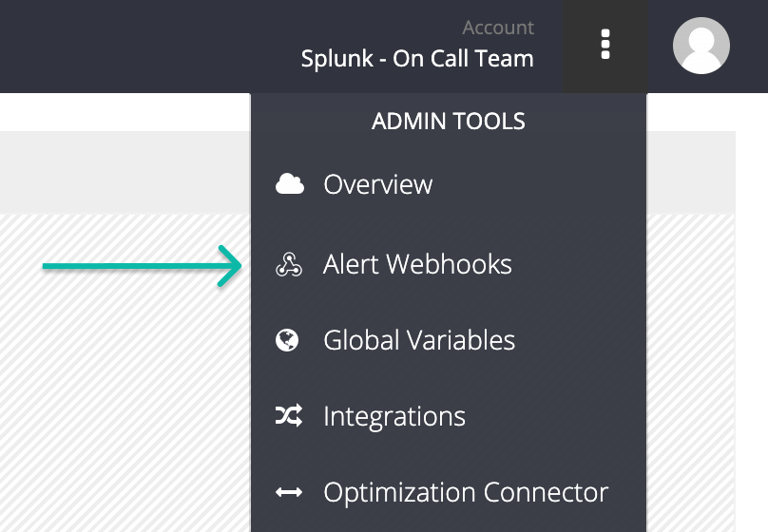Click the cloud icon beside Overview
The width and height of the screenshot is (768, 532).
coord(290,184)
